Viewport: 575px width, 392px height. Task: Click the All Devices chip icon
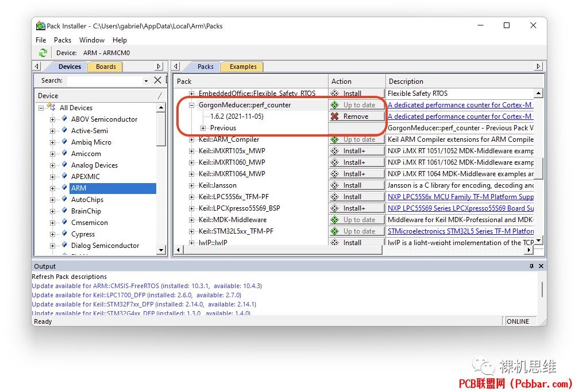[x=51, y=107]
